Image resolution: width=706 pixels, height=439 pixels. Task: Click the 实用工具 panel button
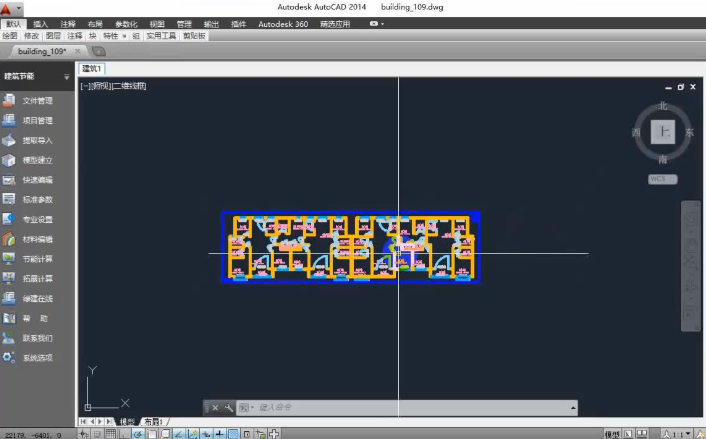point(161,35)
